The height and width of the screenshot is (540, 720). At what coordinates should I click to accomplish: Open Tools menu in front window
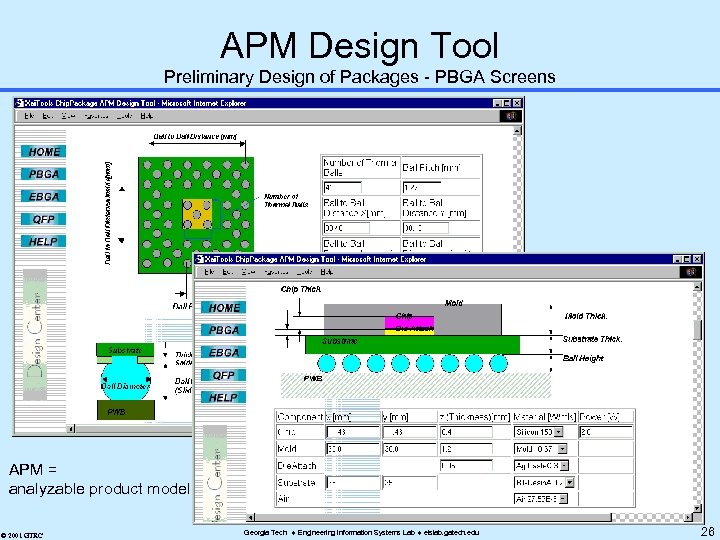click(304, 272)
